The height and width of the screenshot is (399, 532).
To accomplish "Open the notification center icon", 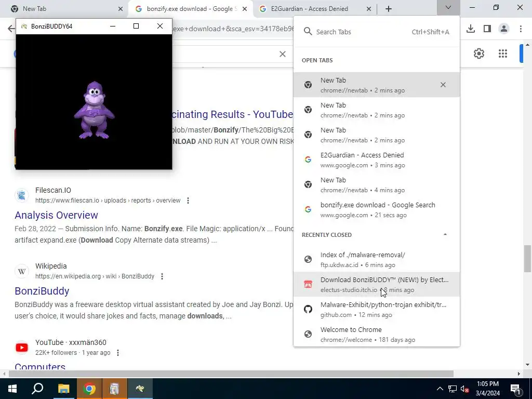I will (515, 389).
